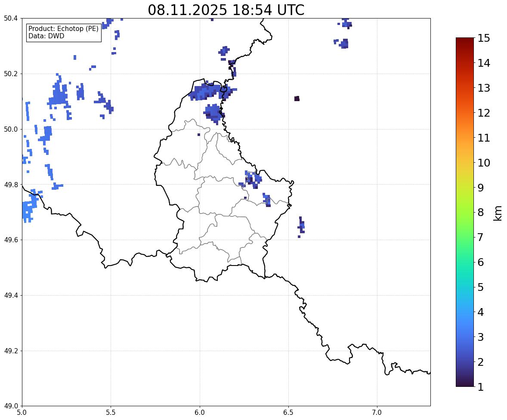This screenshot has height=420, width=507.
Task: Select colorbar tick label "9"
Action: (480, 188)
